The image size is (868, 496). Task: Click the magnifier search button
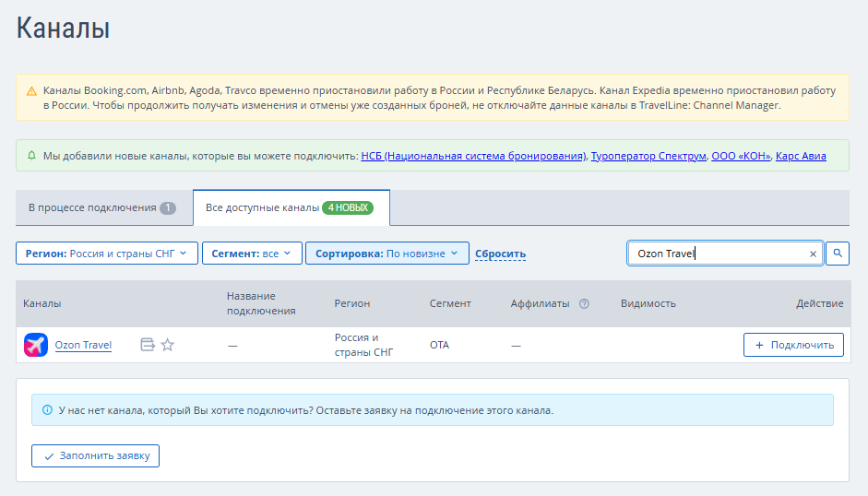click(838, 254)
